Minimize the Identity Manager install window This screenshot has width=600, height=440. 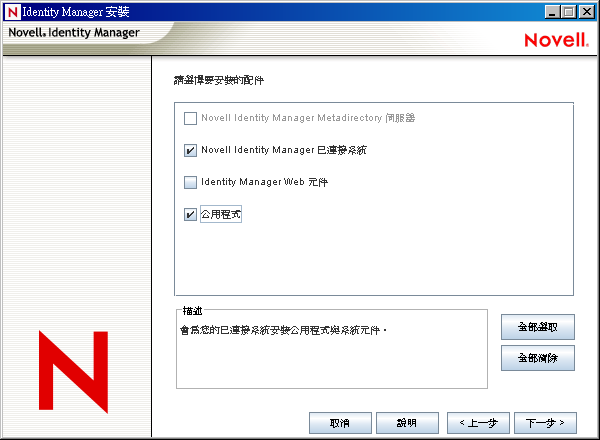551,12
